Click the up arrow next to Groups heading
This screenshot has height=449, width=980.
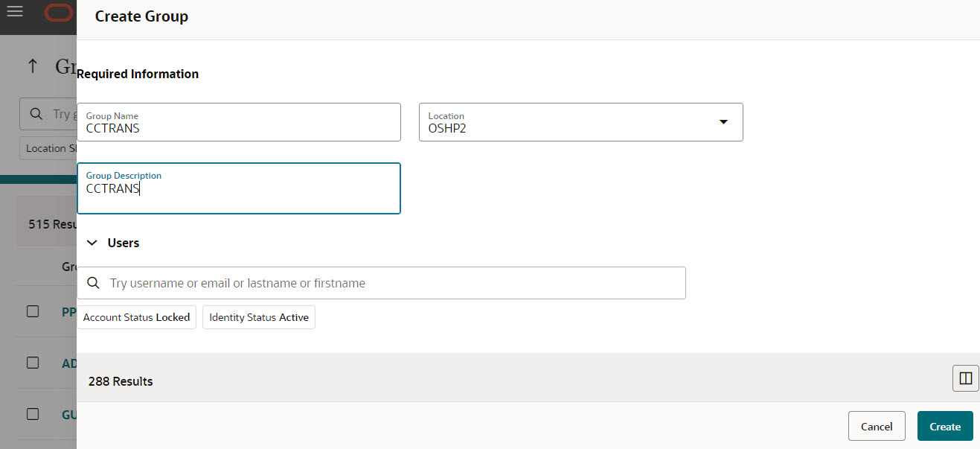pos(33,66)
